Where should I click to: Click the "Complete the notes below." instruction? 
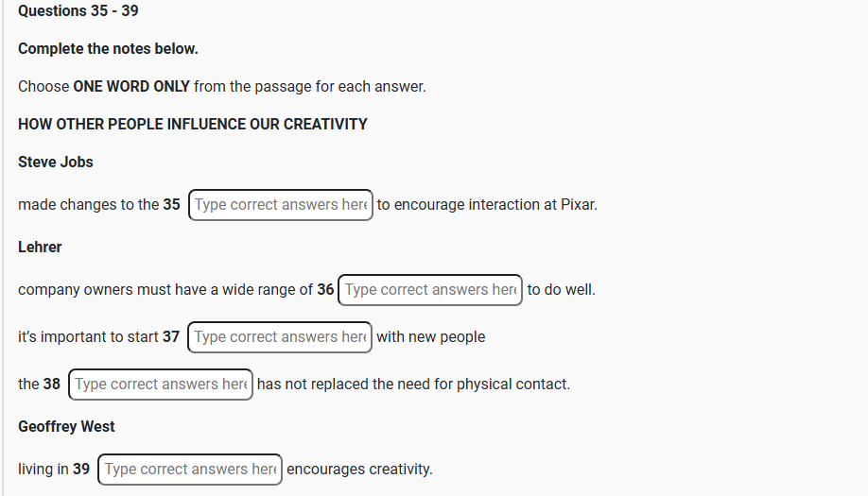point(108,48)
